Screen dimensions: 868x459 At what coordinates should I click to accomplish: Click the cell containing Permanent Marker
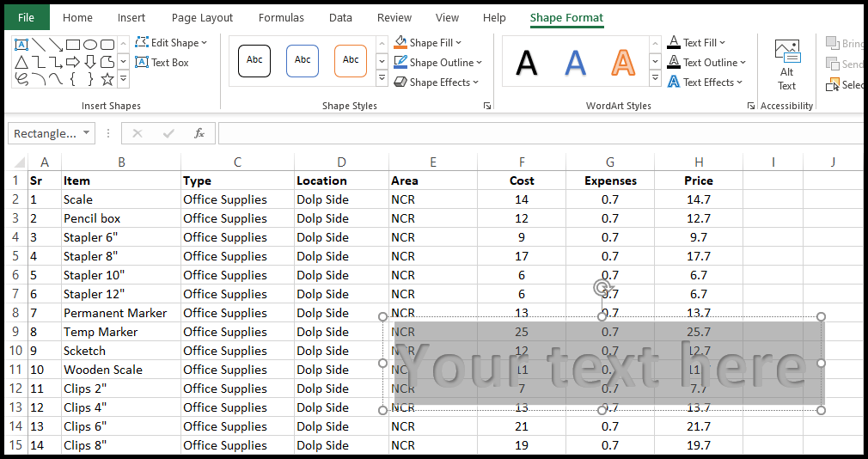click(121, 313)
